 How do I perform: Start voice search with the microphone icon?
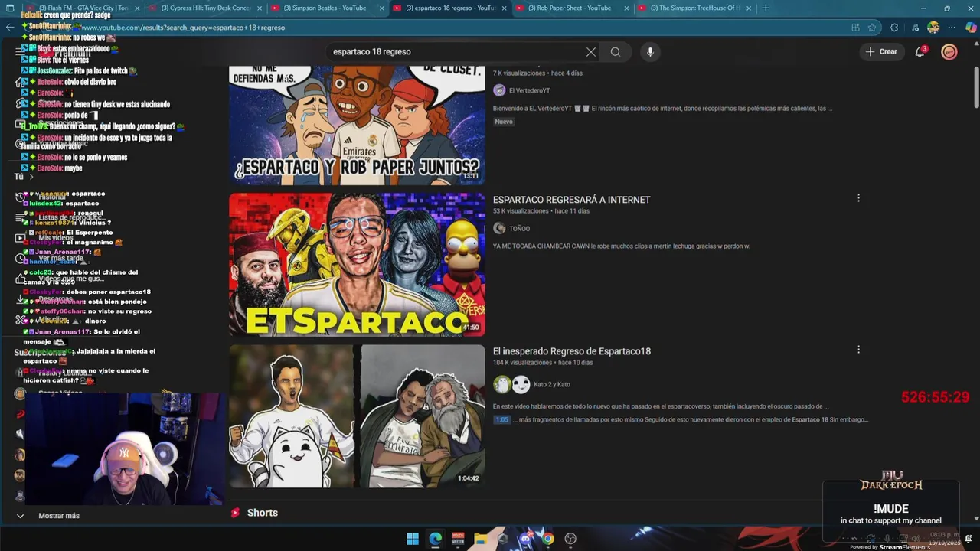point(650,52)
